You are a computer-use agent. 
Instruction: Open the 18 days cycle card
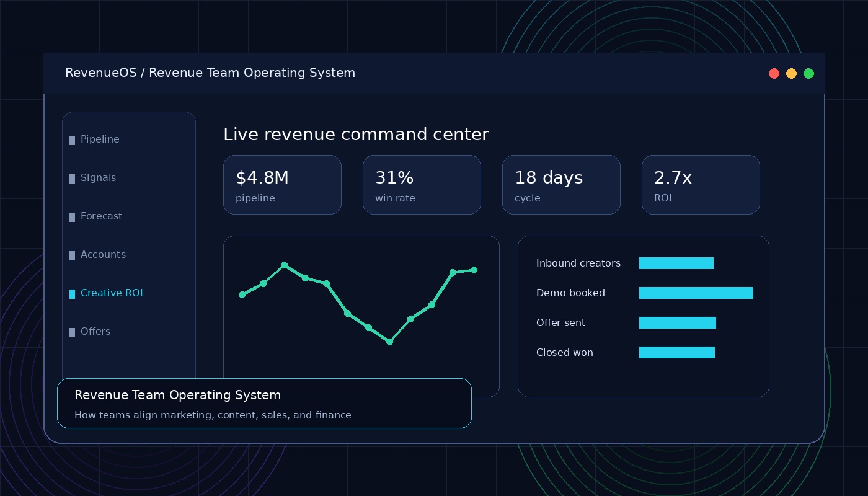click(561, 185)
